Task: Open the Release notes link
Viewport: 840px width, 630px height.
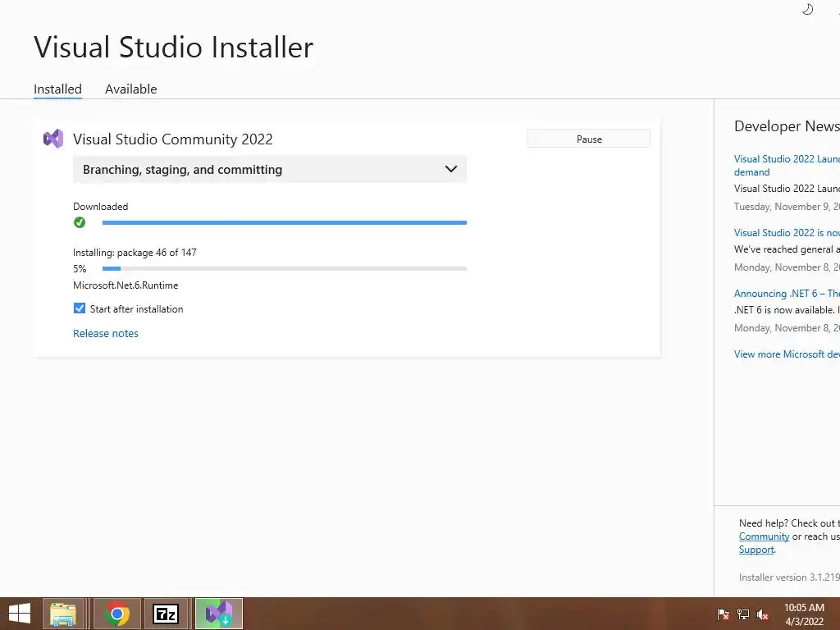Action: coord(106,333)
